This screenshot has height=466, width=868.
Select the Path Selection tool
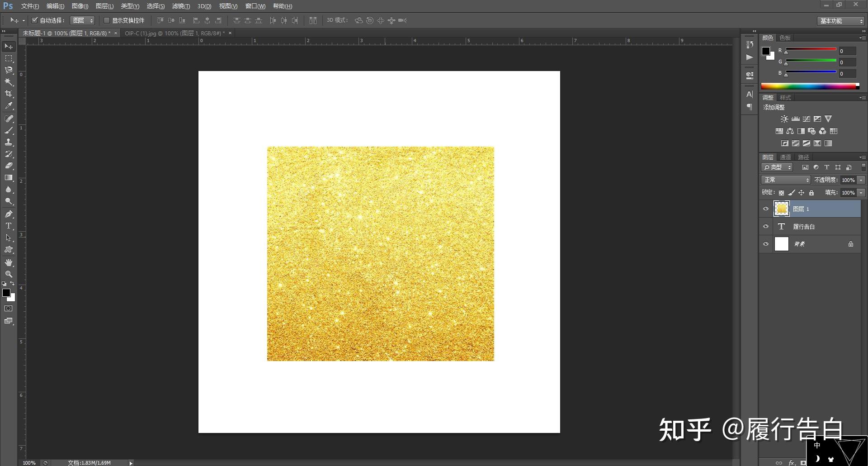point(9,238)
